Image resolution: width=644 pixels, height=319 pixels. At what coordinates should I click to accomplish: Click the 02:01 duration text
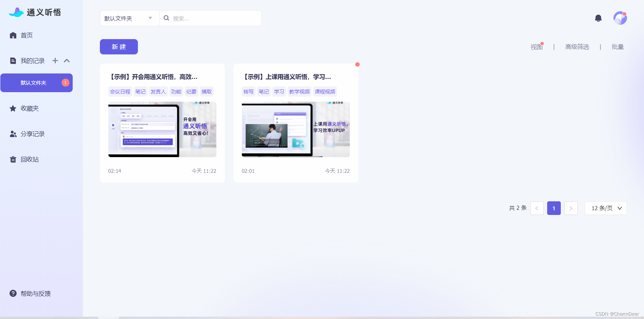248,171
